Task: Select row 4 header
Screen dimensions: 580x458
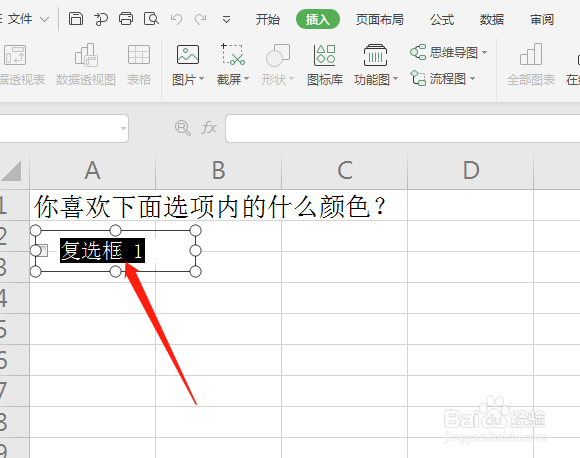Action: 14,298
